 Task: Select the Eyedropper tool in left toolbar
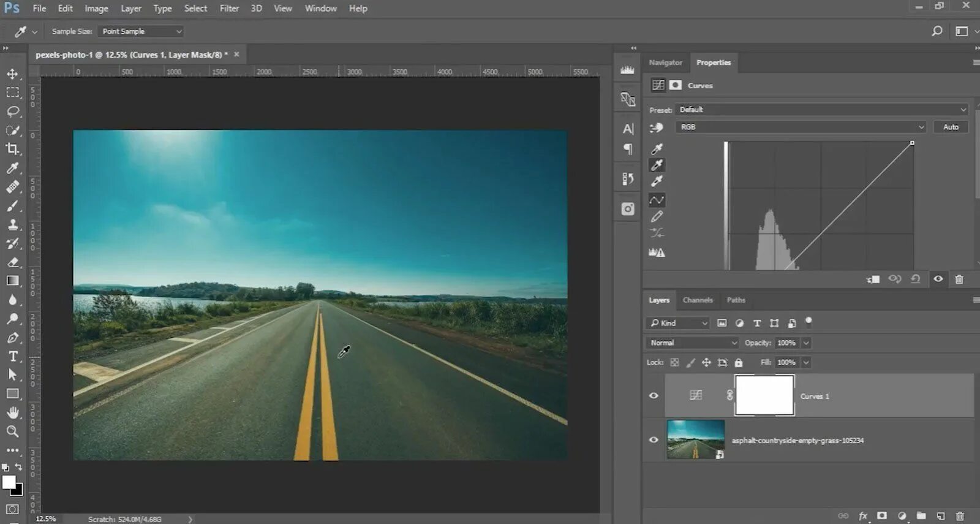tap(12, 168)
